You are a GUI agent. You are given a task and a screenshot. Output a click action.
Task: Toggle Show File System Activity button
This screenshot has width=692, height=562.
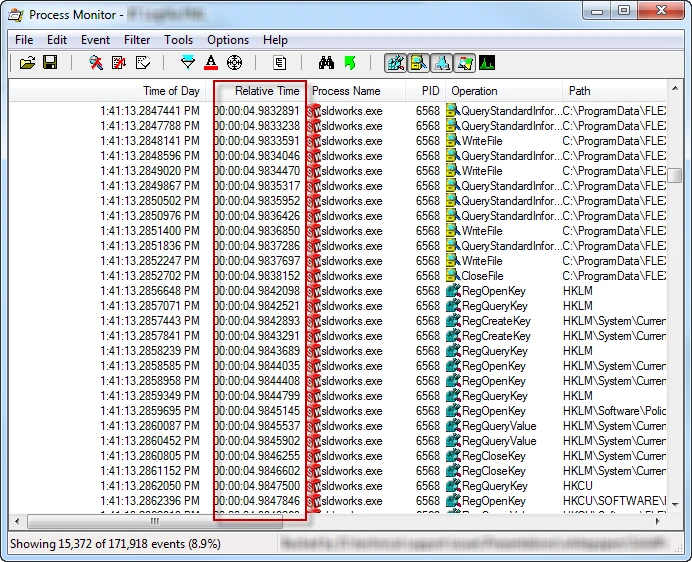pos(418,63)
